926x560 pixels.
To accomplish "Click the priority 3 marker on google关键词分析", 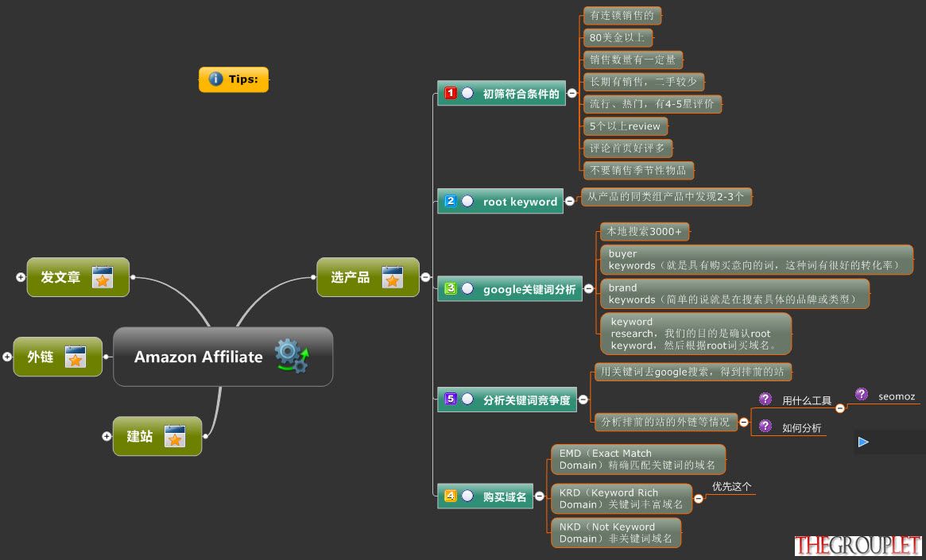I will tap(451, 288).
